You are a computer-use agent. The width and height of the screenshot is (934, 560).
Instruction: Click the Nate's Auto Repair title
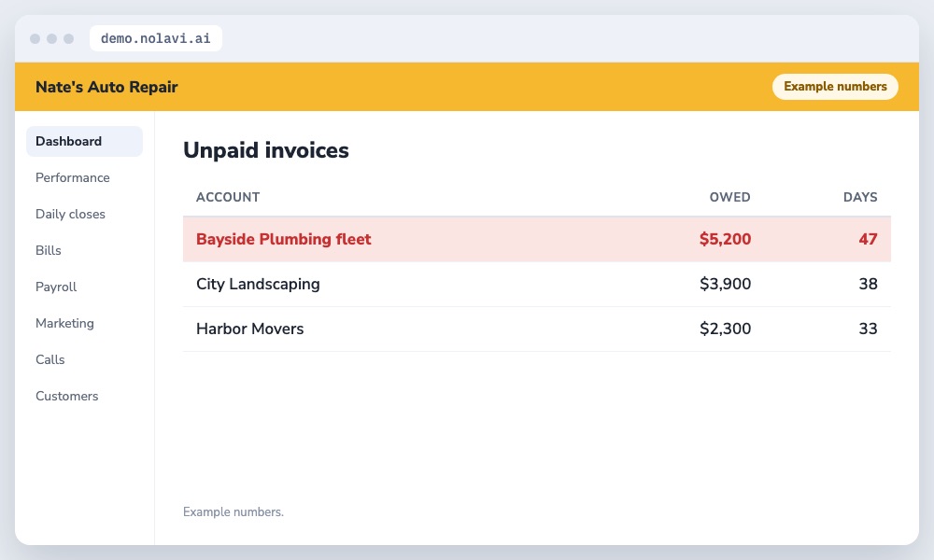(106, 87)
